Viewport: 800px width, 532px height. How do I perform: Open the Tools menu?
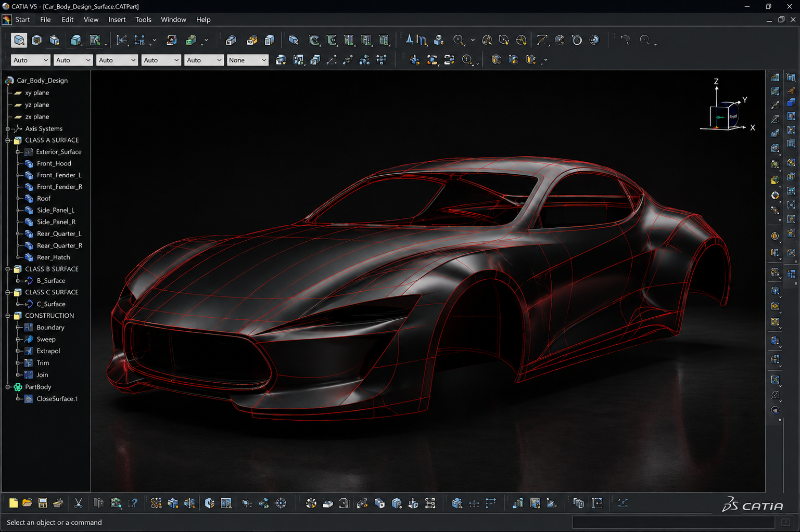point(143,20)
